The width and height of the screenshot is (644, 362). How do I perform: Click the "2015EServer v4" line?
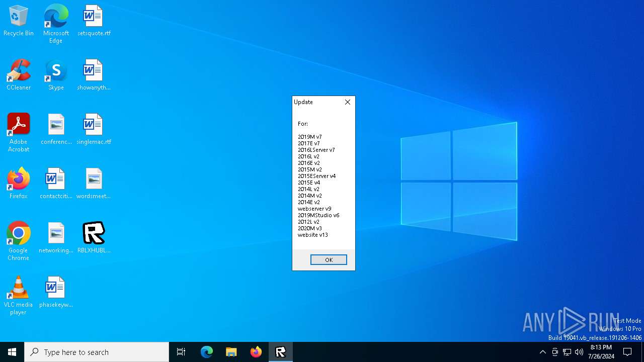coord(316,176)
